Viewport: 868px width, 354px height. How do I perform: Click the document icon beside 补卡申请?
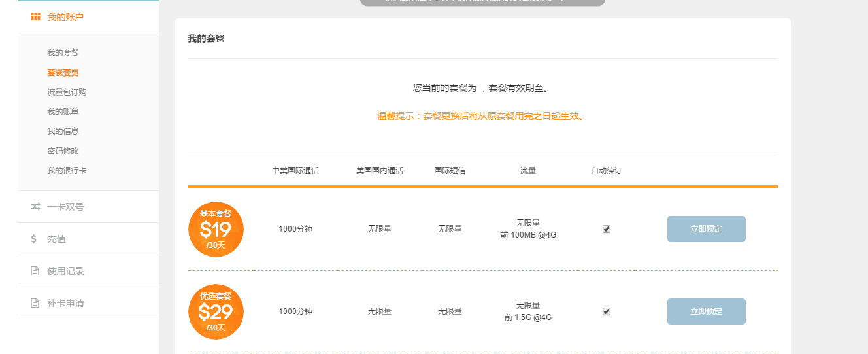click(x=35, y=303)
